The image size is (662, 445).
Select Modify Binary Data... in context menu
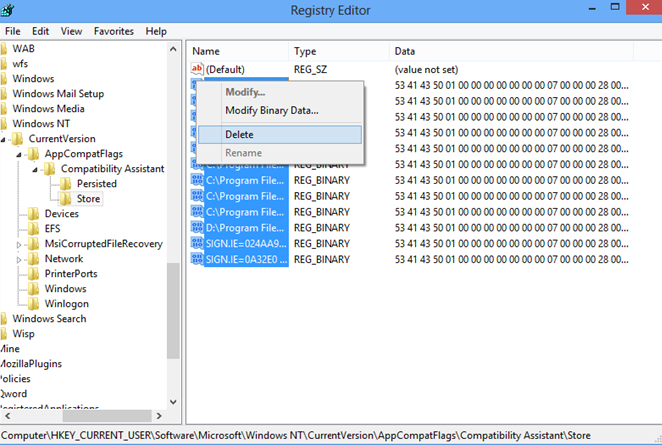(x=271, y=110)
